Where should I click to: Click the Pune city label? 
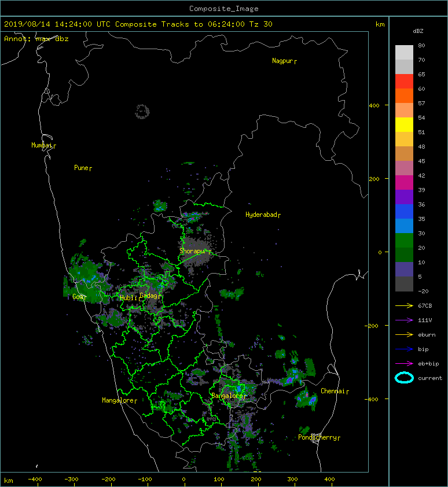[x=83, y=168]
